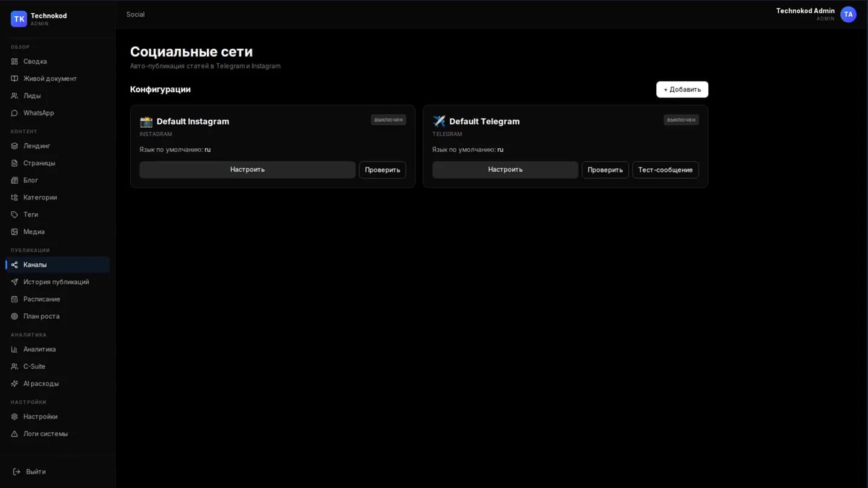Image resolution: width=868 pixels, height=488 pixels.
Task: Click the Социальные сети page title
Action: coord(192,52)
